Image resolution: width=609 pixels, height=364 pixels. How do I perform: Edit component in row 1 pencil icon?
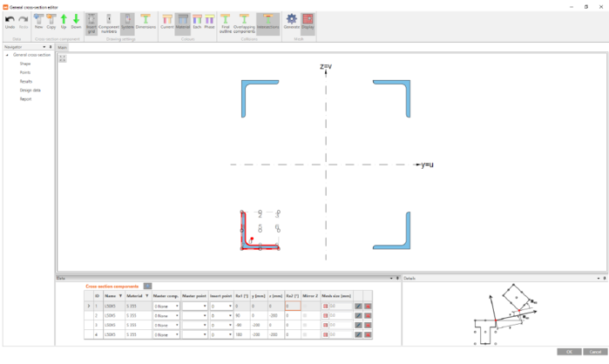358,307
